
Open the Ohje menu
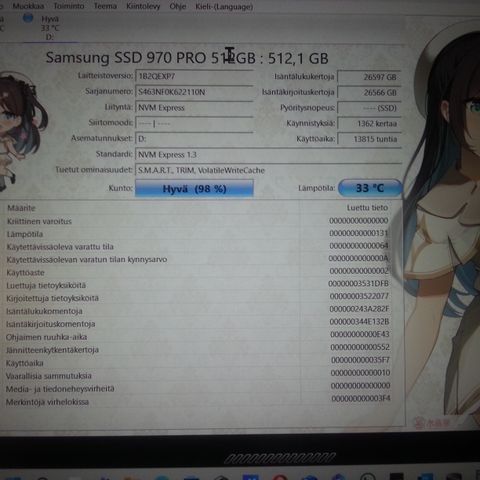[178, 6]
